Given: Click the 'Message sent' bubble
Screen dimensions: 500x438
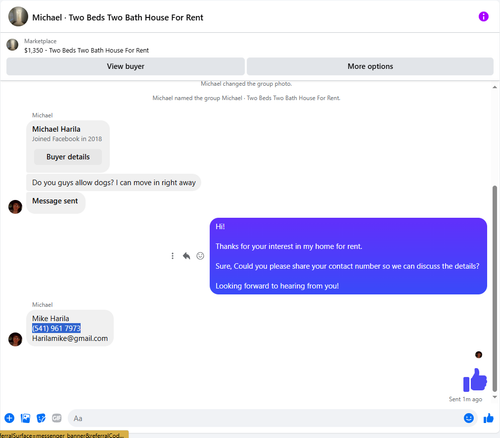Looking at the screenshot, I should pos(56,202).
